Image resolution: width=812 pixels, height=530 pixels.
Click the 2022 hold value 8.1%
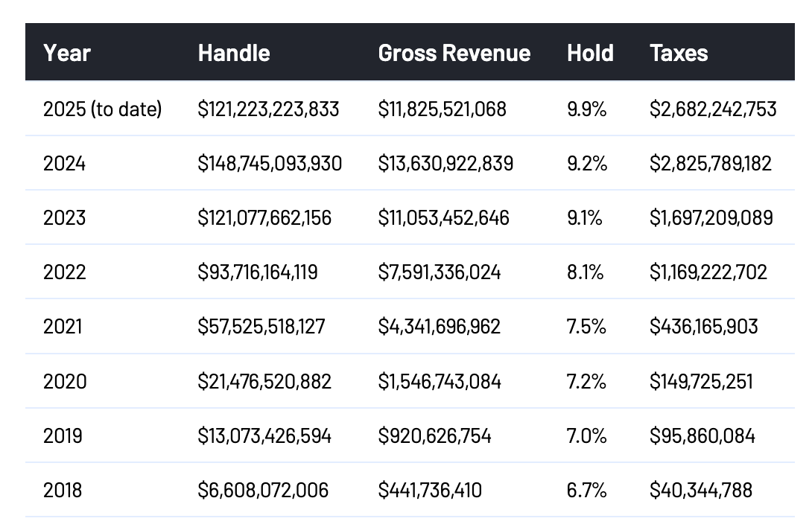(x=586, y=272)
